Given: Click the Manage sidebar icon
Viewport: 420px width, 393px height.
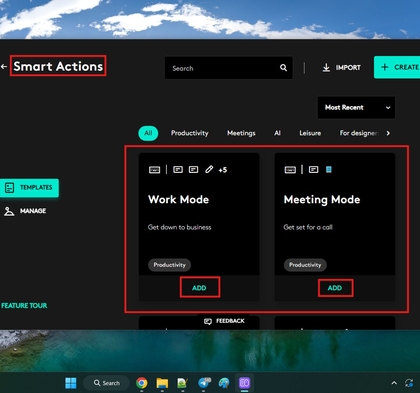Looking at the screenshot, I should (9, 211).
